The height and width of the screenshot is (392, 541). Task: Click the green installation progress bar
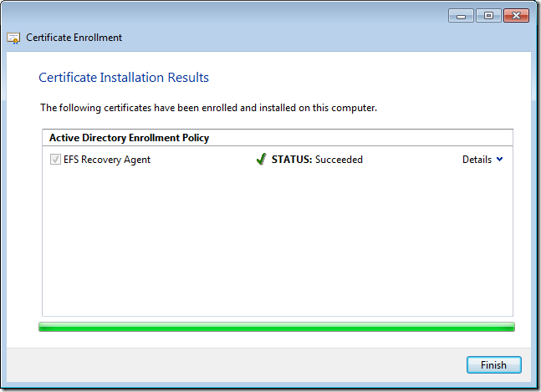coord(276,327)
